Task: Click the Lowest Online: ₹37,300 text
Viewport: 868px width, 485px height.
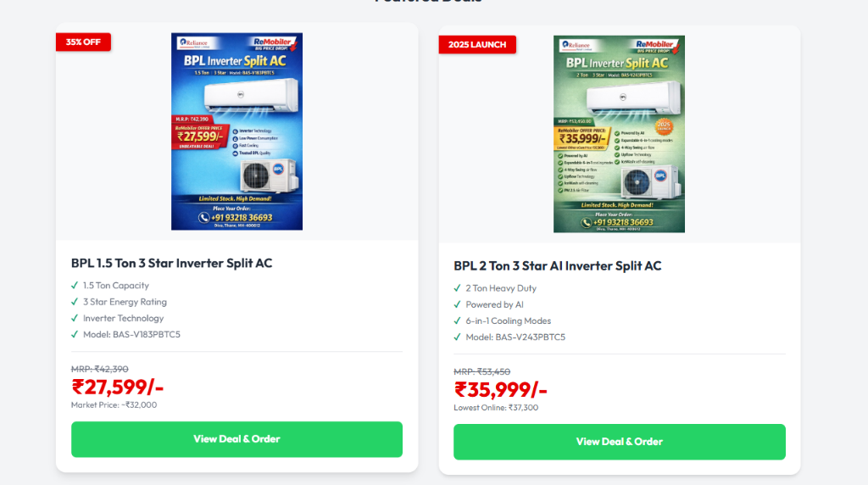Action: point(496,408)
